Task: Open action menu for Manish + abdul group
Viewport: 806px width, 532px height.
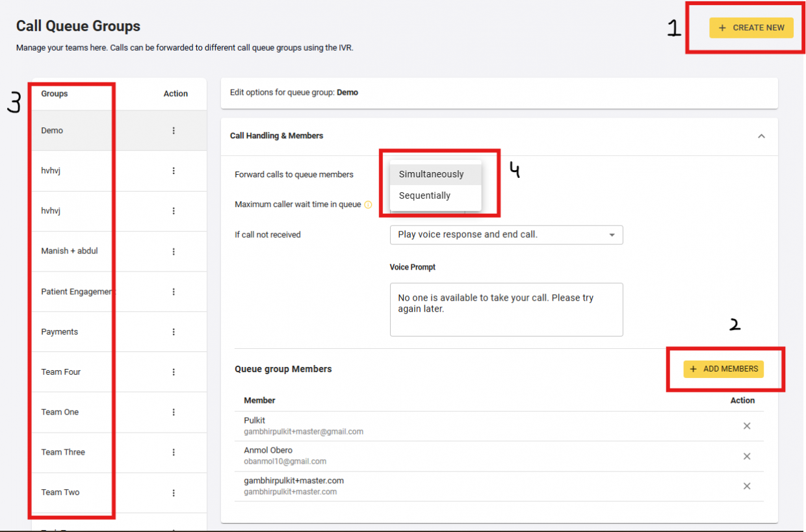Action: 174,251
